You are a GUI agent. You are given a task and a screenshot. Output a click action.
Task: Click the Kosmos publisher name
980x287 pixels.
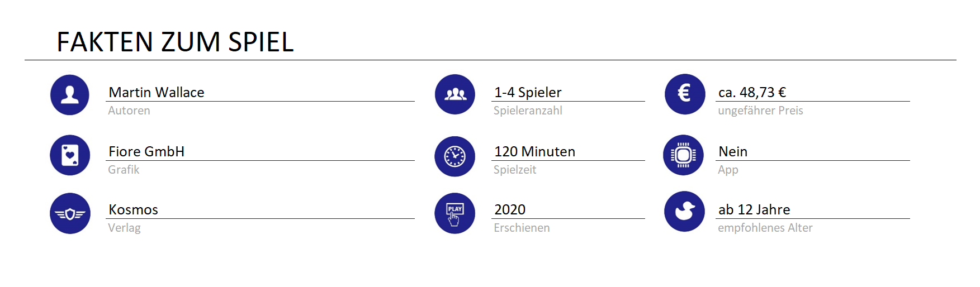coord(133,209)
